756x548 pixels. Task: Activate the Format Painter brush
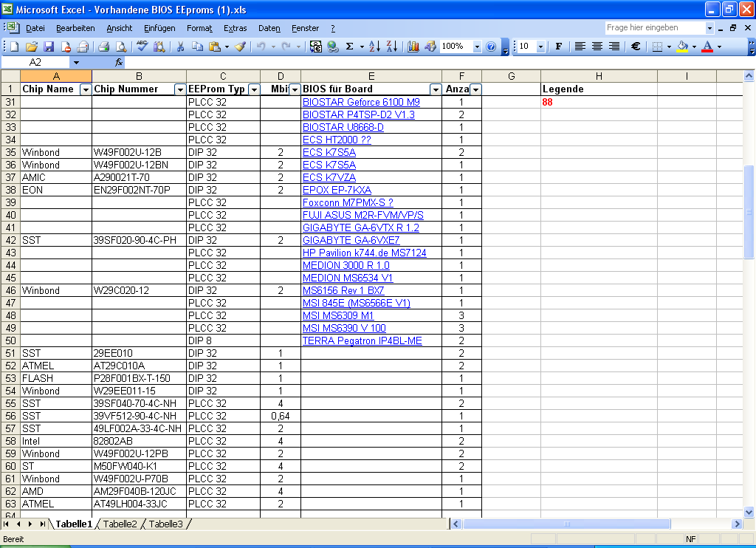240,47
